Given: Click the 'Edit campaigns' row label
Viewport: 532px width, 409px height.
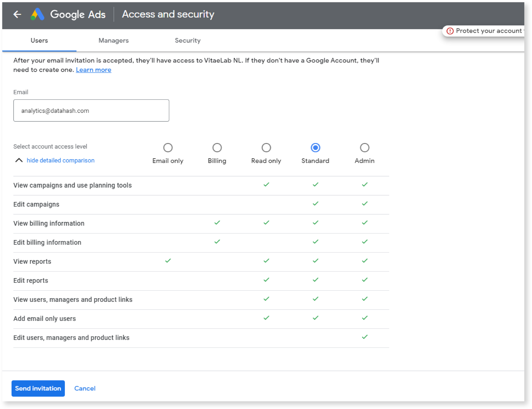Looking at the screenshot, I should pyautogui.click(x=36, y=204).
